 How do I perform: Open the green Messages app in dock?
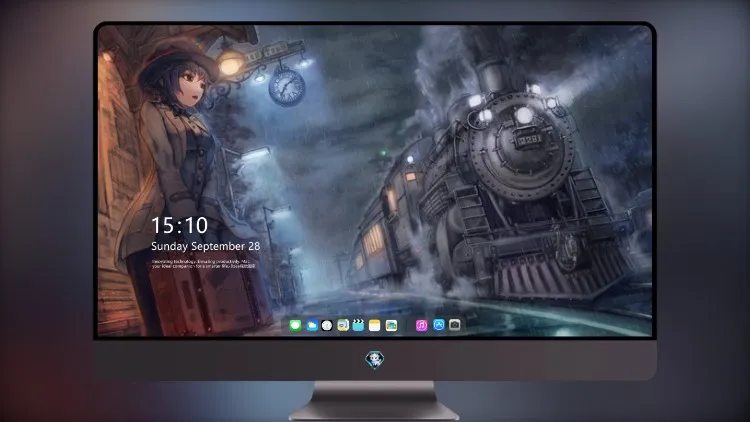(x=295, y=326)
